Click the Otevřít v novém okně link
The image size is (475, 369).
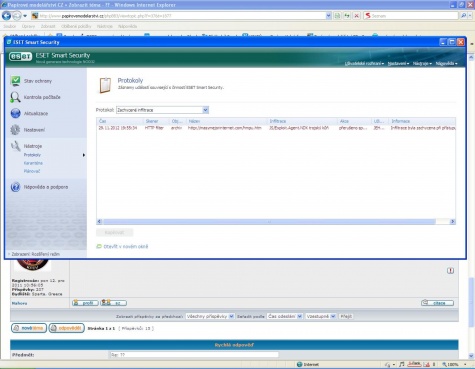click(x=126, y=246)
